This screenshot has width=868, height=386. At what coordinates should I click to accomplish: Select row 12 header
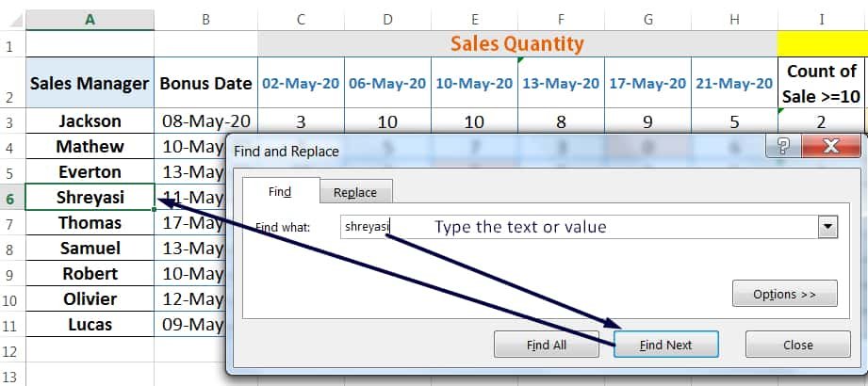coord(11,350)
